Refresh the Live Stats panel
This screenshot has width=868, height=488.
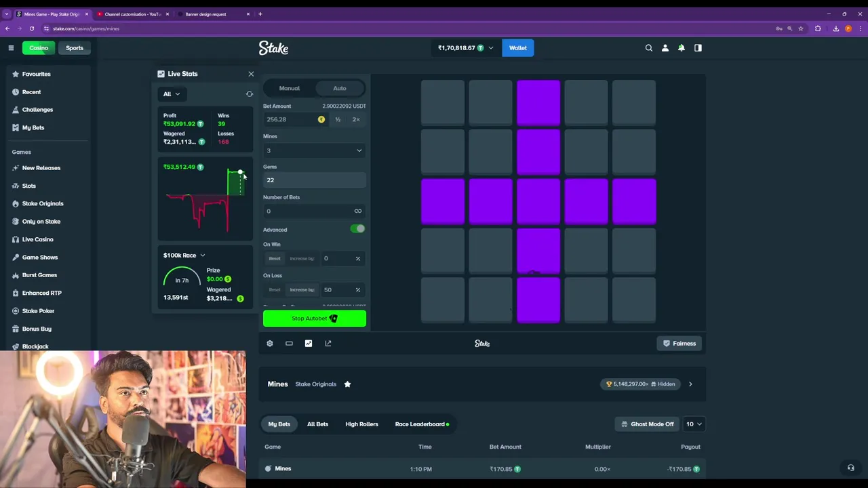pyautogui.click(x=250, y=94)
